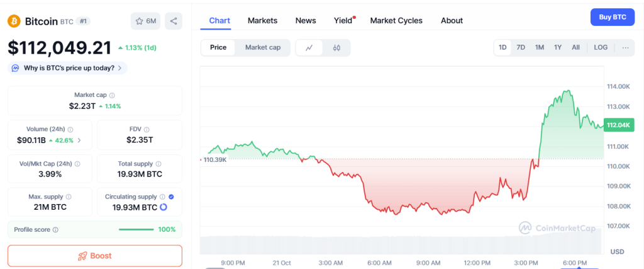Viewport: 644px width, 269px height.
Task: Open the Markets tab
Action: click(x=262, y=21)
